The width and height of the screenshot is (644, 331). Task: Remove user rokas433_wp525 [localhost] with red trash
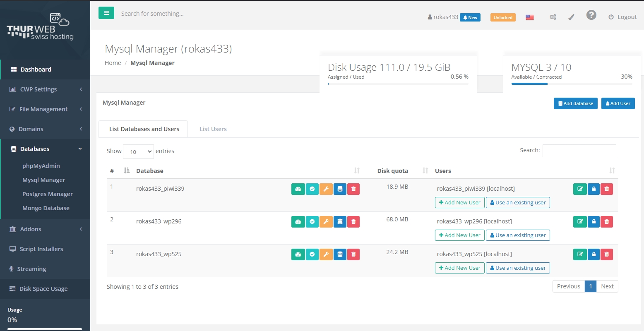pos(607,254)
